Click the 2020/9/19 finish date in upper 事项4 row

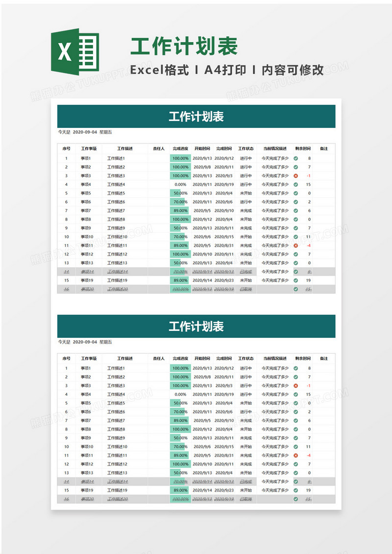click(224, 184)
